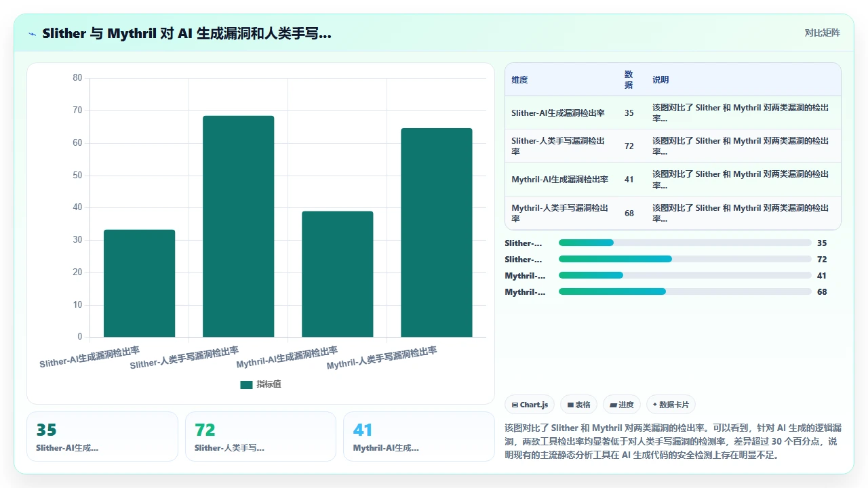The image size is (868, 488).
Task: Click the 50 tick on the chart y-axis
Action: click(x=77, y=175)
